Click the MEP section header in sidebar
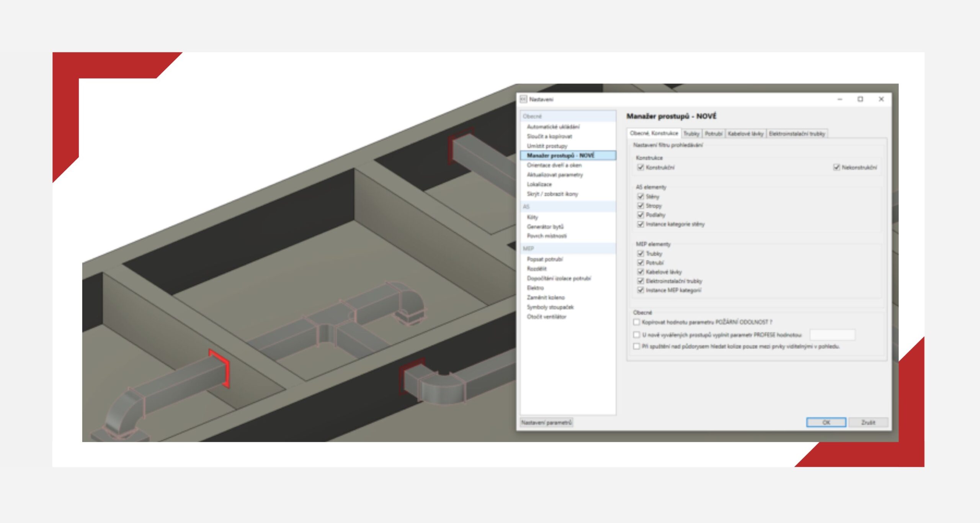This screenshot has height=523, width=980. click(x=568, y=249)
